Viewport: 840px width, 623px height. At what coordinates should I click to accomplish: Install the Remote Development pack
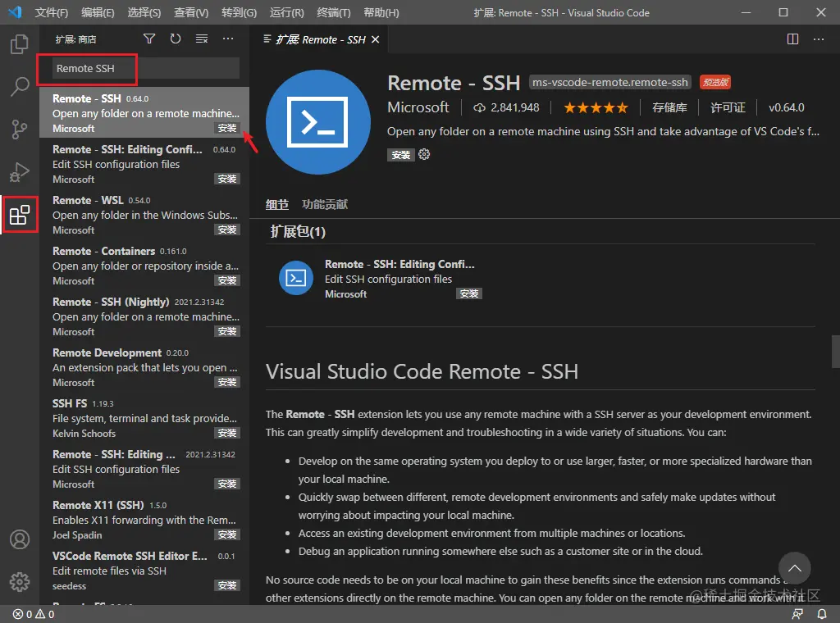(227, 382)
